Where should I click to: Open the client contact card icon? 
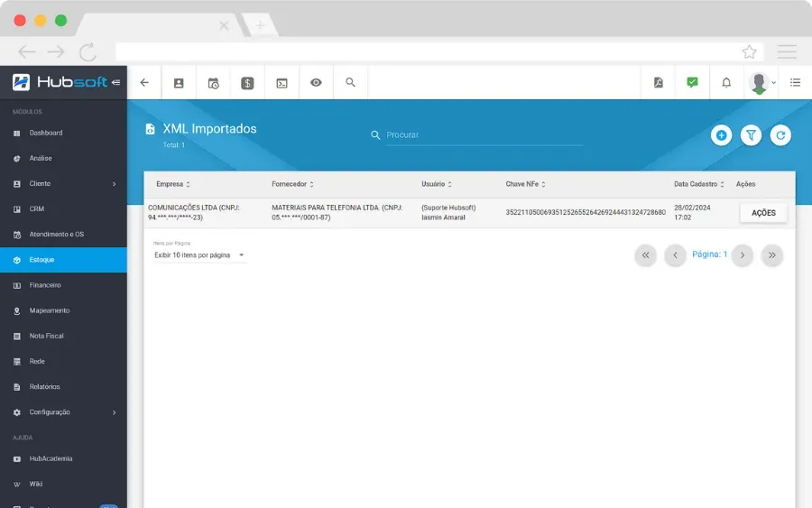(x=179, y=83)
